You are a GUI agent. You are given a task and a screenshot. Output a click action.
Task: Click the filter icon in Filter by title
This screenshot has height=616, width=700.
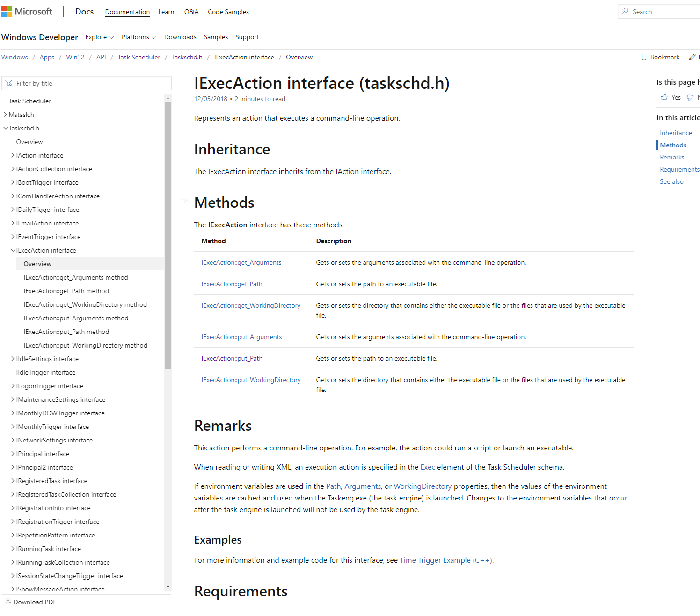point(9,83)
